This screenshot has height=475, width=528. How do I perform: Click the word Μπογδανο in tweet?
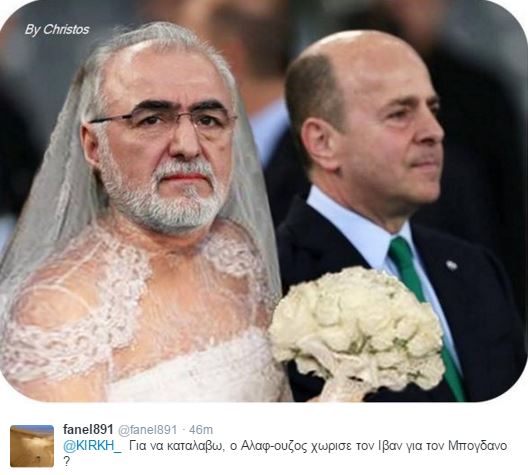coord(477,446)
